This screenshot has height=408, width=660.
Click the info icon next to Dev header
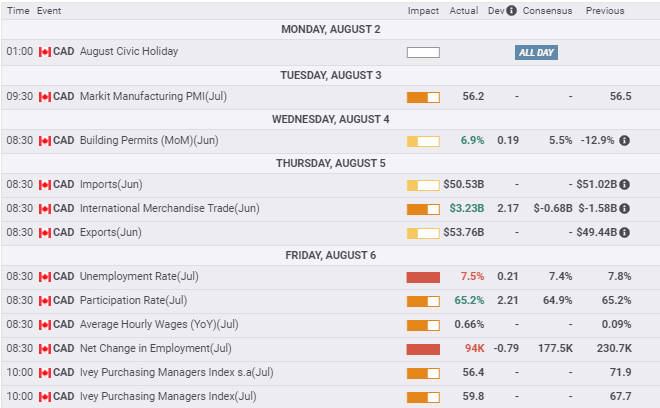[511, 11]
